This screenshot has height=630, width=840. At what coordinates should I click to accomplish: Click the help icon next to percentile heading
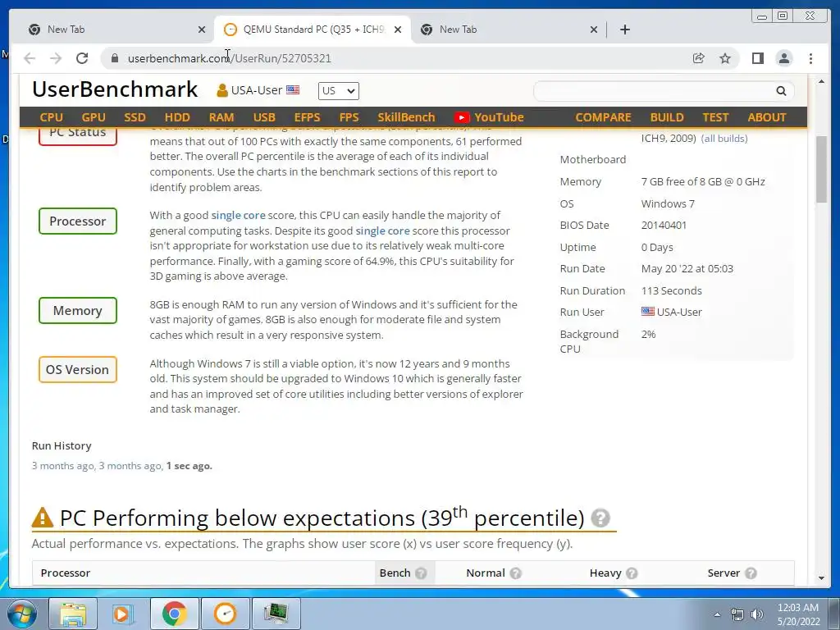coord(600,518)
